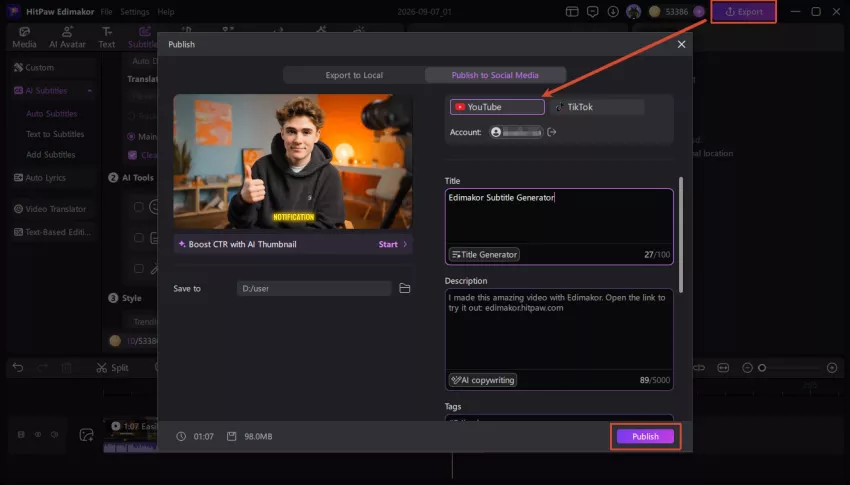Toggle track visibility eye icon
850x485 pixels.
[38, 435]
